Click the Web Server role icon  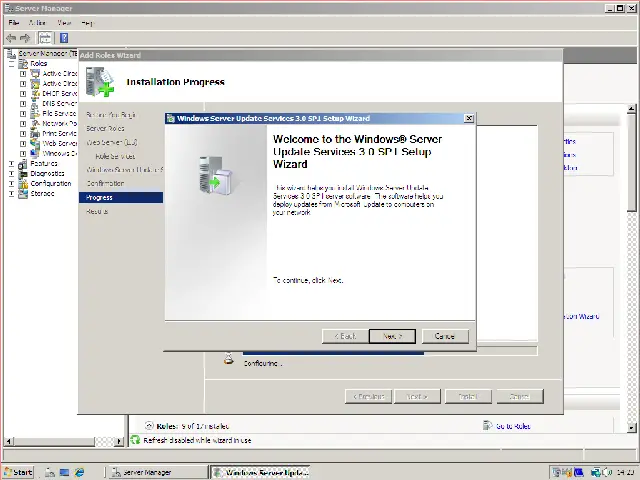pyautogui.click(x=36, y=143)
